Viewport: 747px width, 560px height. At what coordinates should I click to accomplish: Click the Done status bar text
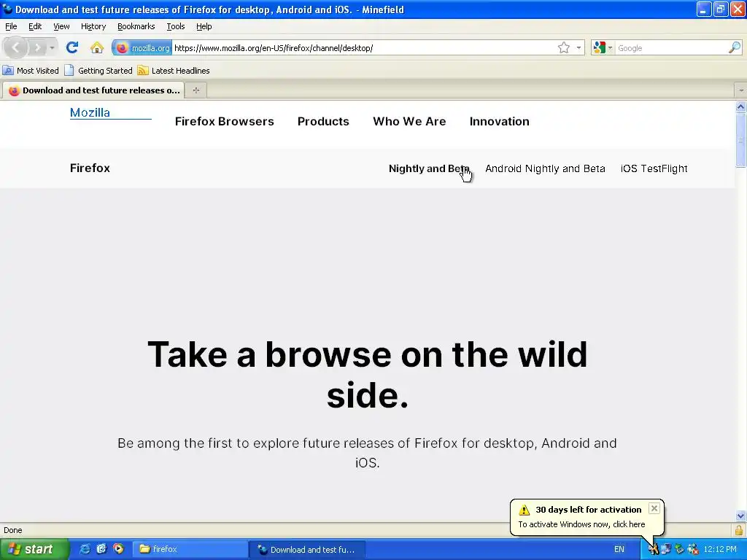click(13, 530)
